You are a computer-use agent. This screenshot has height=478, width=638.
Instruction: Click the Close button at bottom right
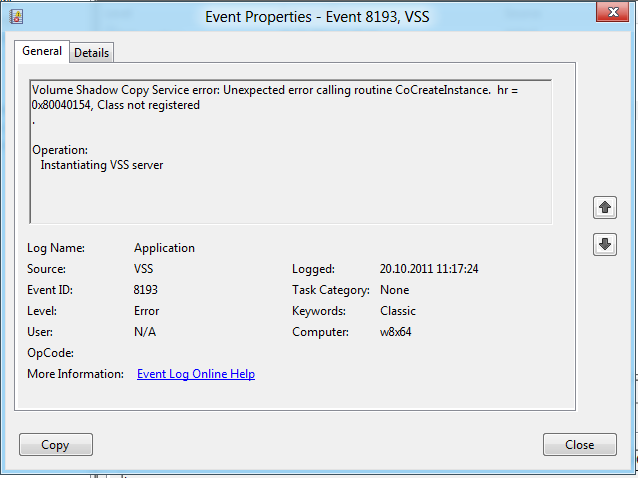click(579, 445)
